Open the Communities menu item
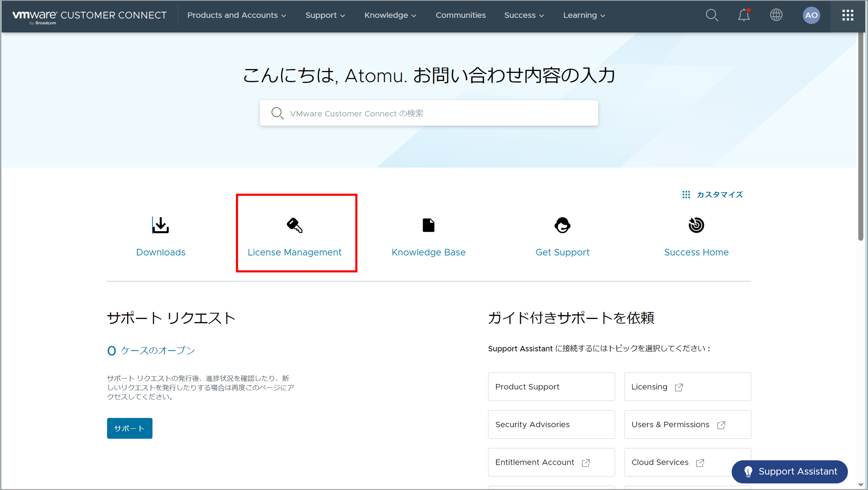 click(460, 15)
